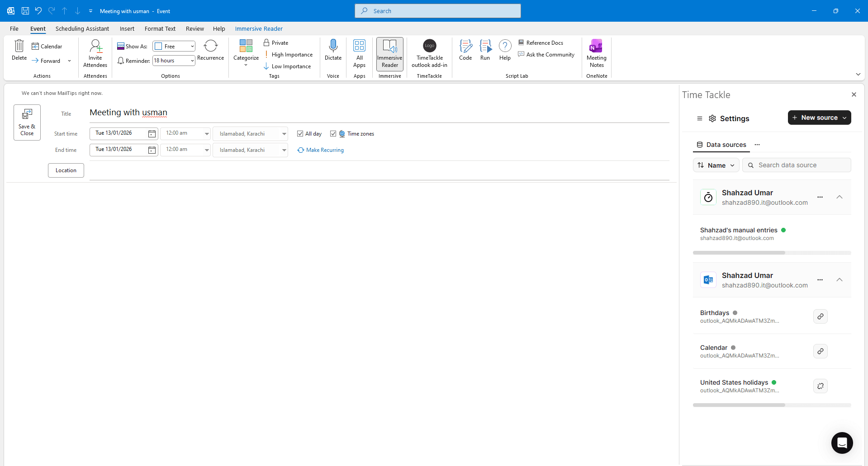Viewport: 868px width, 466px height.
Task: Switch to Format Text tab
Action: (160, 28)
